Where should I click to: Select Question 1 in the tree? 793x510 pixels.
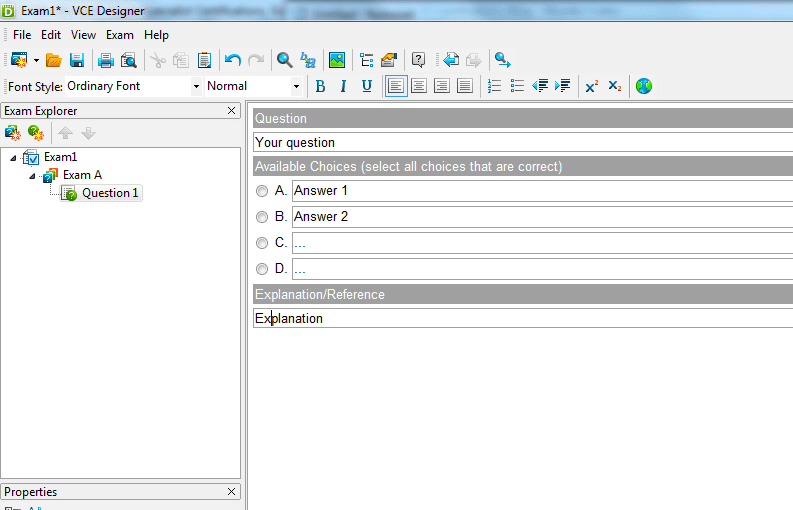110,193
